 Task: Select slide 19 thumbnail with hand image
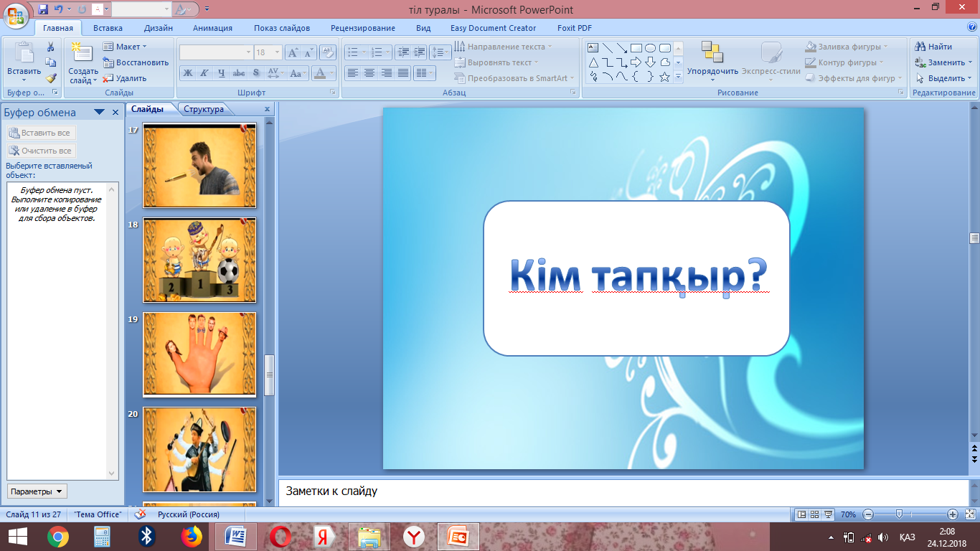(199, 354)
